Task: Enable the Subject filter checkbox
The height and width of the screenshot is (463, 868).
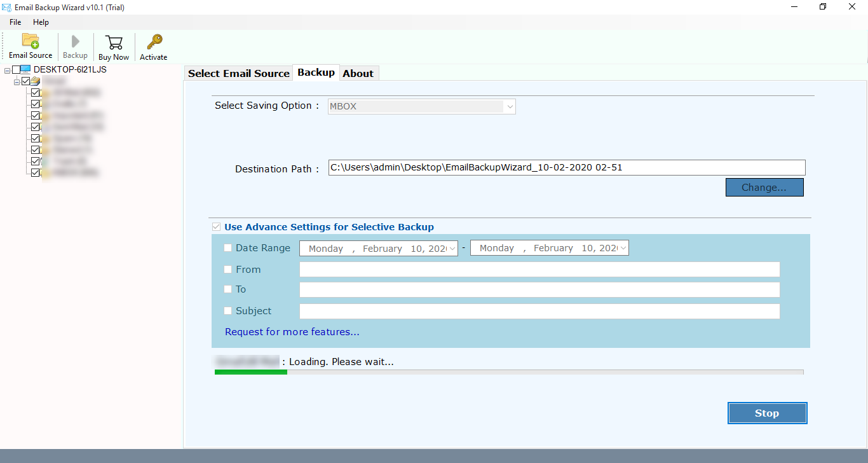Action: pyautogui.click(x=228, y=311)
